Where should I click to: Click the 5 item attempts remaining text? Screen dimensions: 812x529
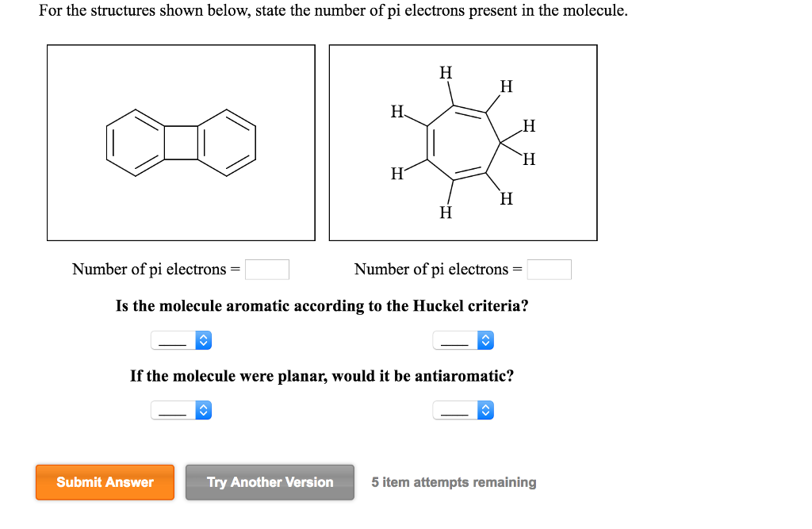454,481
